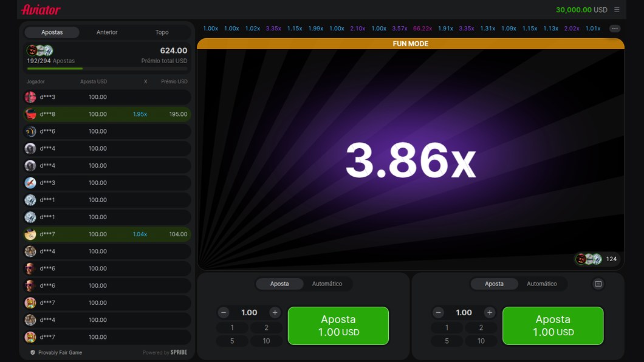The height and width of the screenshot is (362, 644).
Task: Click the 192/294 bets progress bar
Action: click(107, 69)
